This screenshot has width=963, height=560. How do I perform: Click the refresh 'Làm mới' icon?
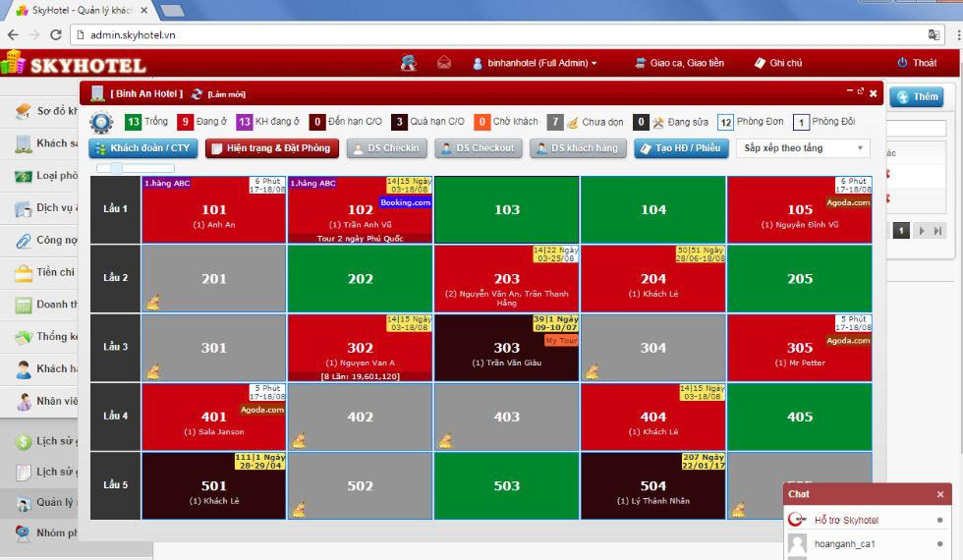coord(197,94)
